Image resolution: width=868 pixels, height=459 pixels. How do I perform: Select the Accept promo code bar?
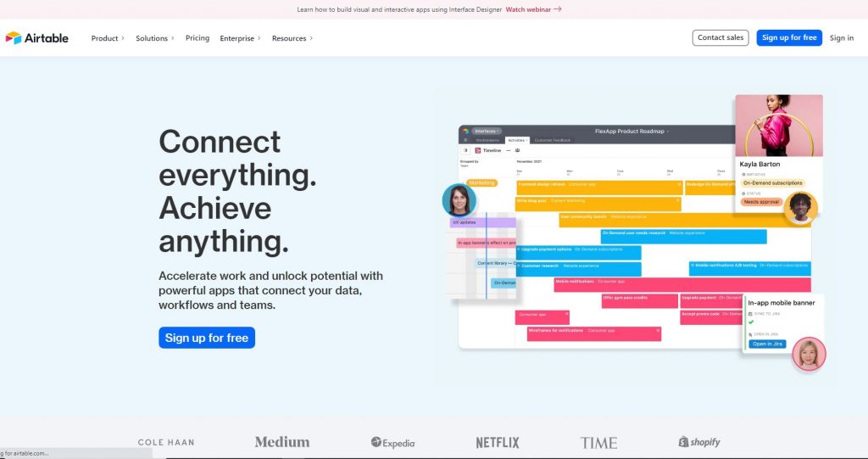[x=711, y=317]
